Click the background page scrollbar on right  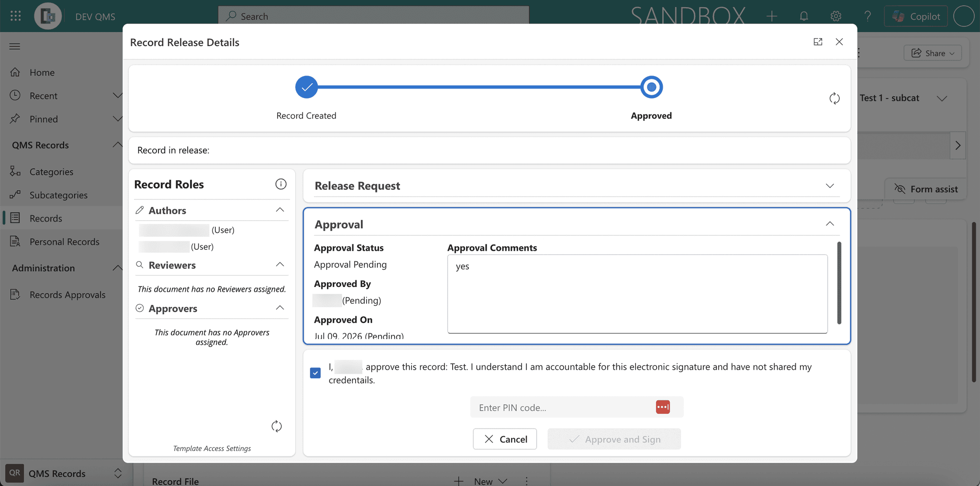[x=974, y=301]
